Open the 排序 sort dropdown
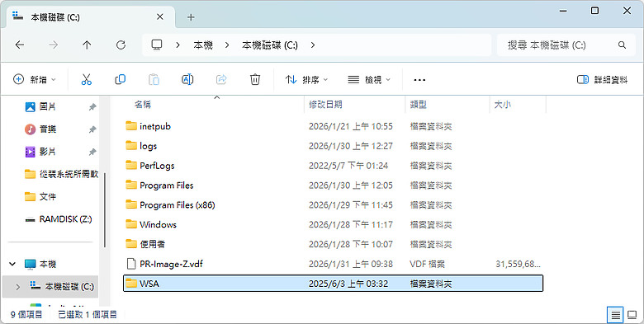 307,80
